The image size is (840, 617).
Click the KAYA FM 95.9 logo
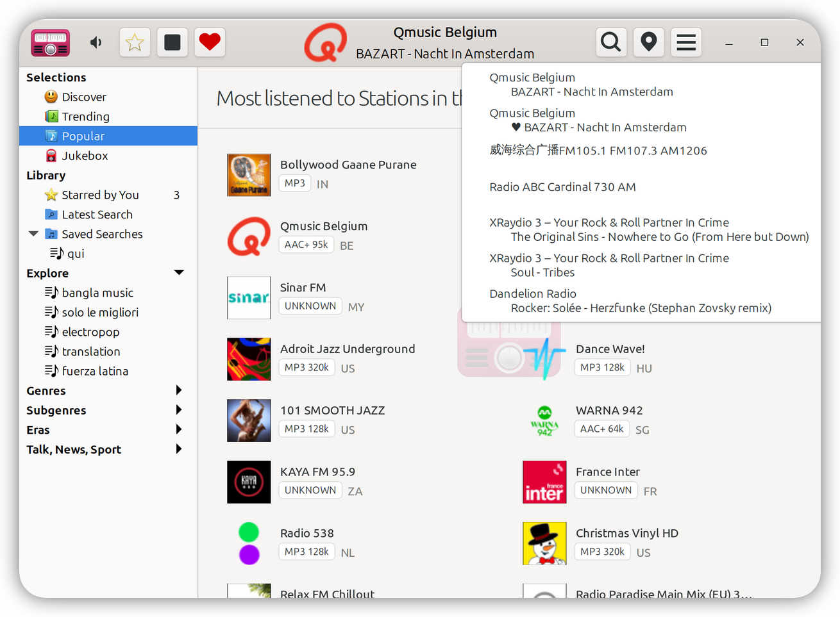pos(249,482)
